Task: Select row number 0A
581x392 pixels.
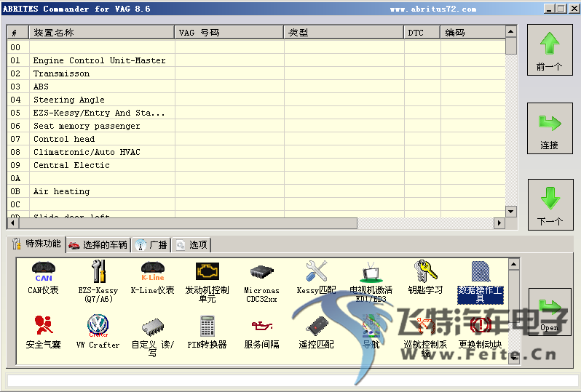Action: (256, 178)
